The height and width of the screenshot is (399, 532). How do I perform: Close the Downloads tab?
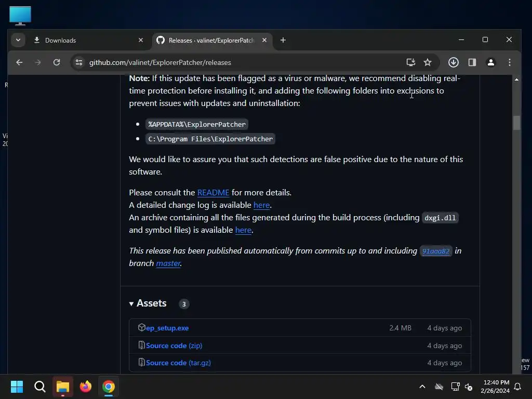click(x=141, y=41)
